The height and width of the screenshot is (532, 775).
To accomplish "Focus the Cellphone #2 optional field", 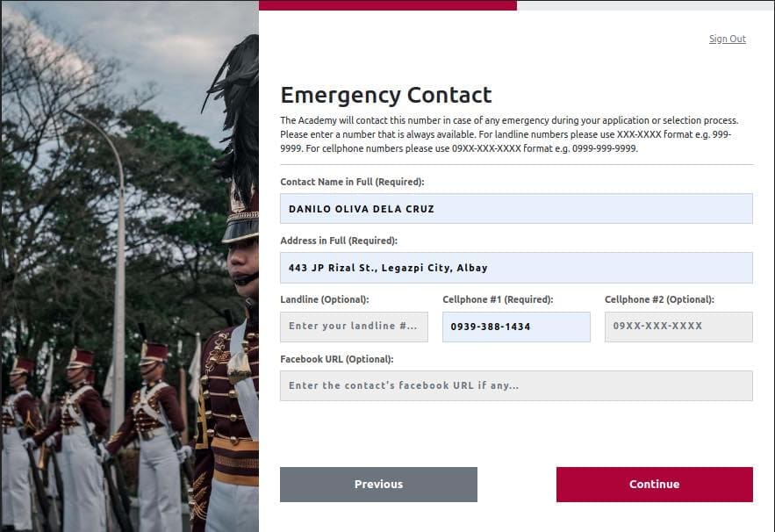I will (678, 327).
